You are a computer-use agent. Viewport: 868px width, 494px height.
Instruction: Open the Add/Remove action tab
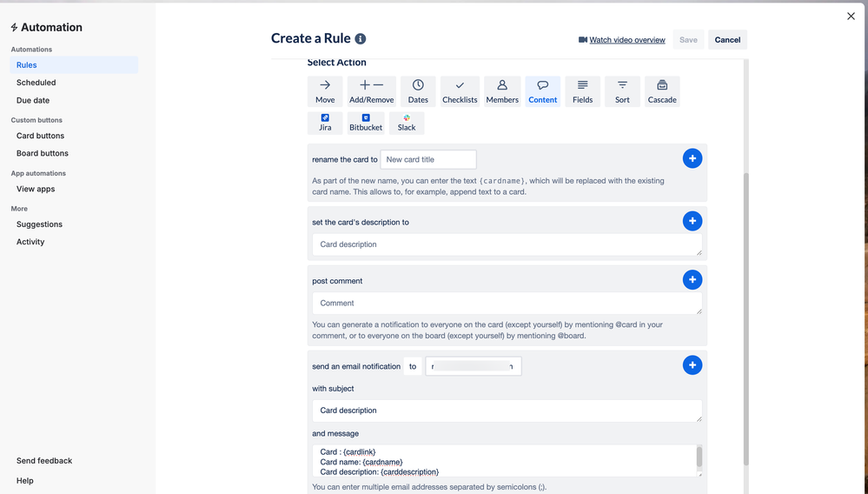[x=372, y=91]
